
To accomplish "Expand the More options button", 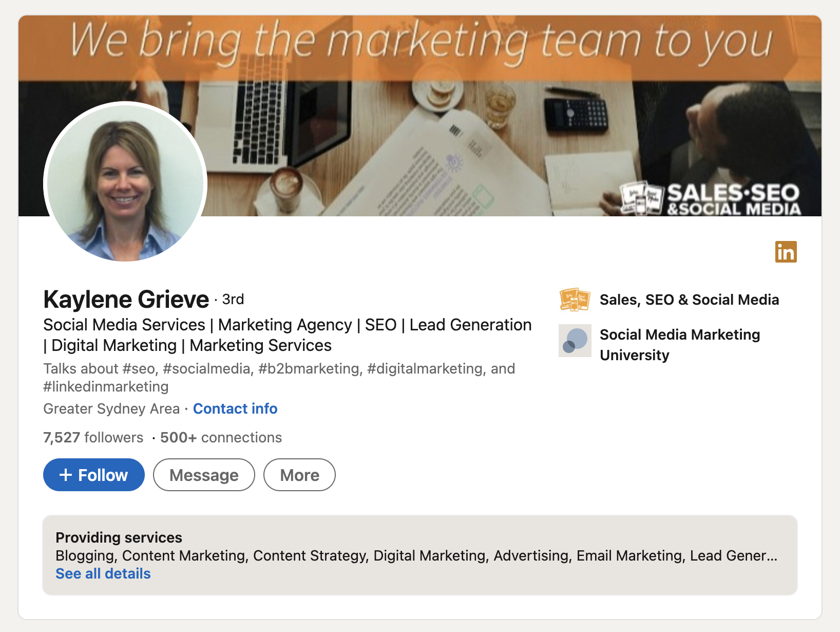I will (x=299, y=475).
